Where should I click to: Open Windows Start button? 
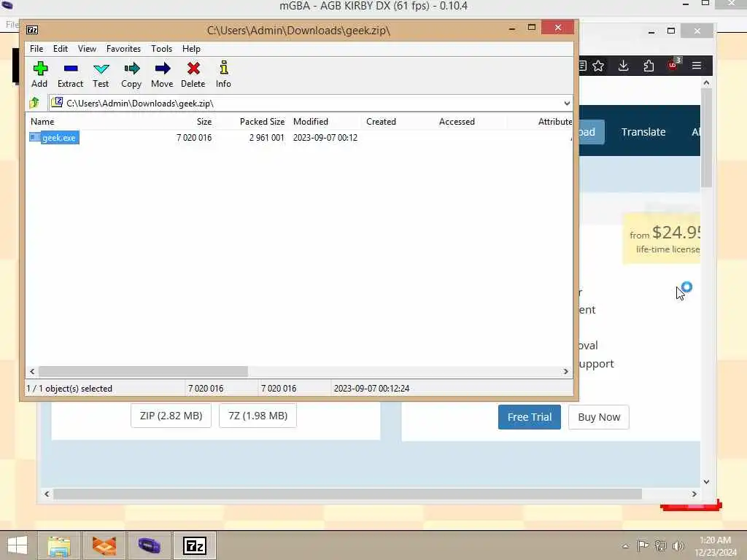pyautogui.click(x=18, y=545)
